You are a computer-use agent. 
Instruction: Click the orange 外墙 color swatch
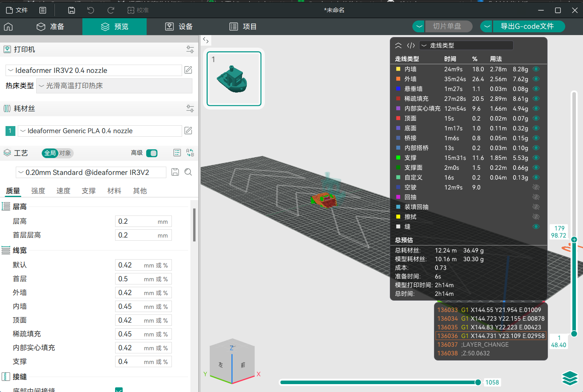click(398, 79)
